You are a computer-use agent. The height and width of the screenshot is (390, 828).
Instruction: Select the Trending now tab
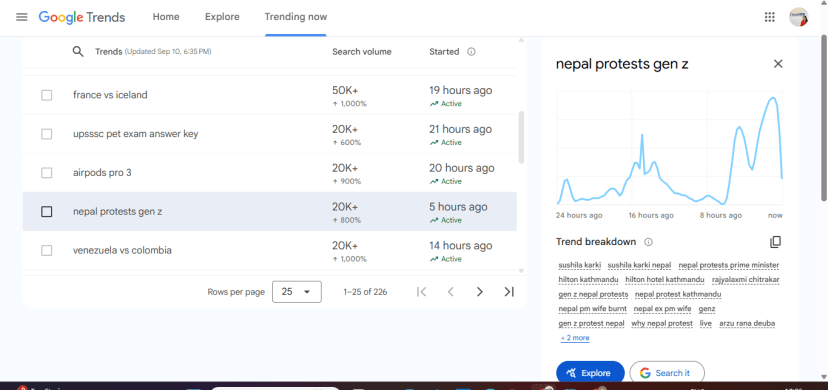[x=296, y=17]
